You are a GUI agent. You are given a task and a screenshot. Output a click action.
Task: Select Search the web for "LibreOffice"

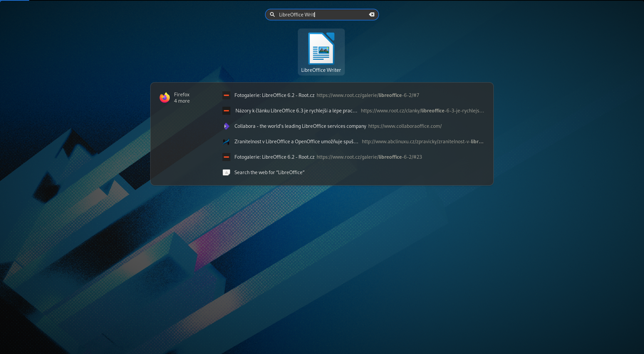269,172
